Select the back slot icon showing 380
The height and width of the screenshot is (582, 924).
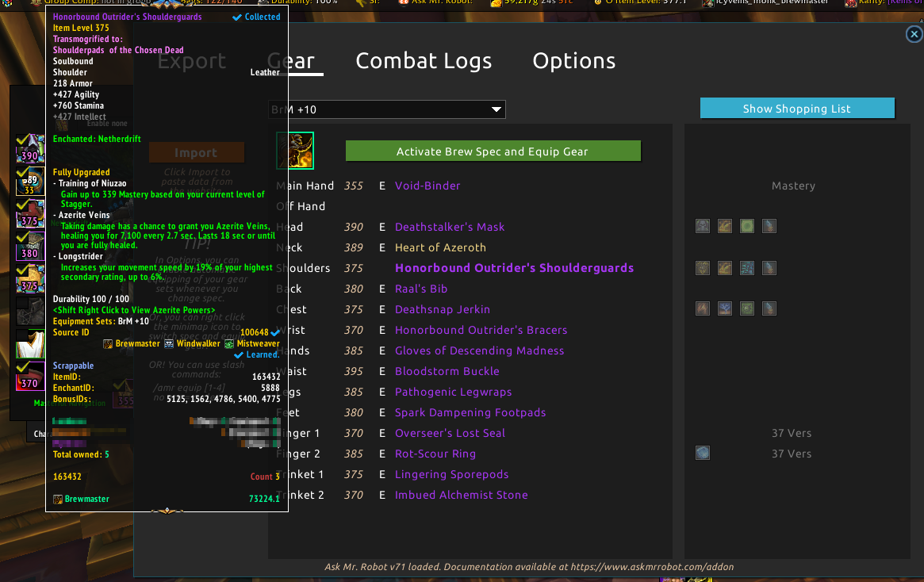click(x=30, y=247)
